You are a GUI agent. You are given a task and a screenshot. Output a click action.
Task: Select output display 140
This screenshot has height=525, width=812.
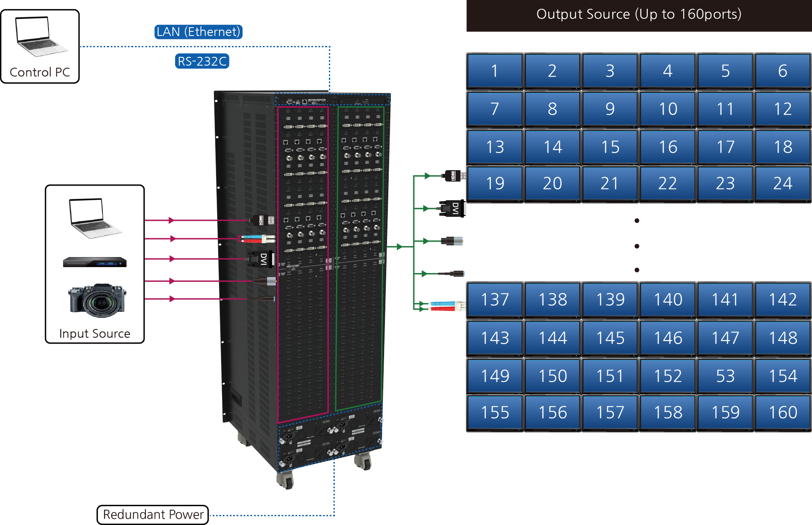(x=668, y=300)
